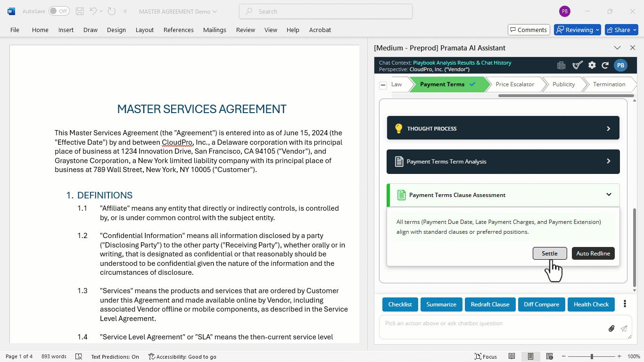Screen dimensions: 644x362
Task: Open the References ribbon tab
Action: tap(179, 30)
